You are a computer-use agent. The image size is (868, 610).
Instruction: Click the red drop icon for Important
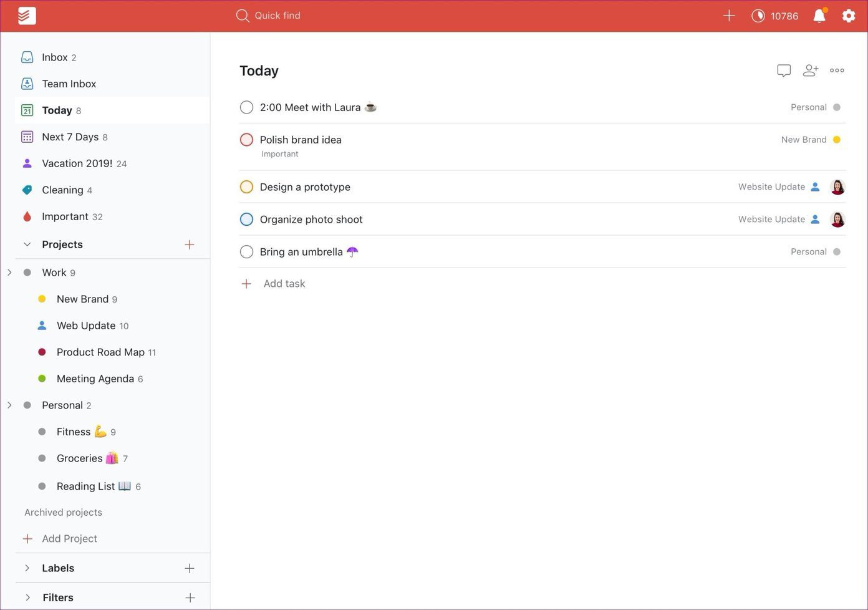pos(27,216)
